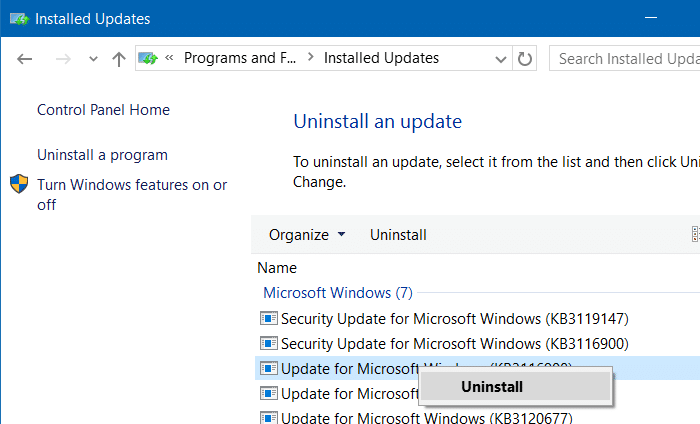Collapse the Microsoft Windows (7) group
This screenshot has width=700, height=424.
(x=338, y=293)
